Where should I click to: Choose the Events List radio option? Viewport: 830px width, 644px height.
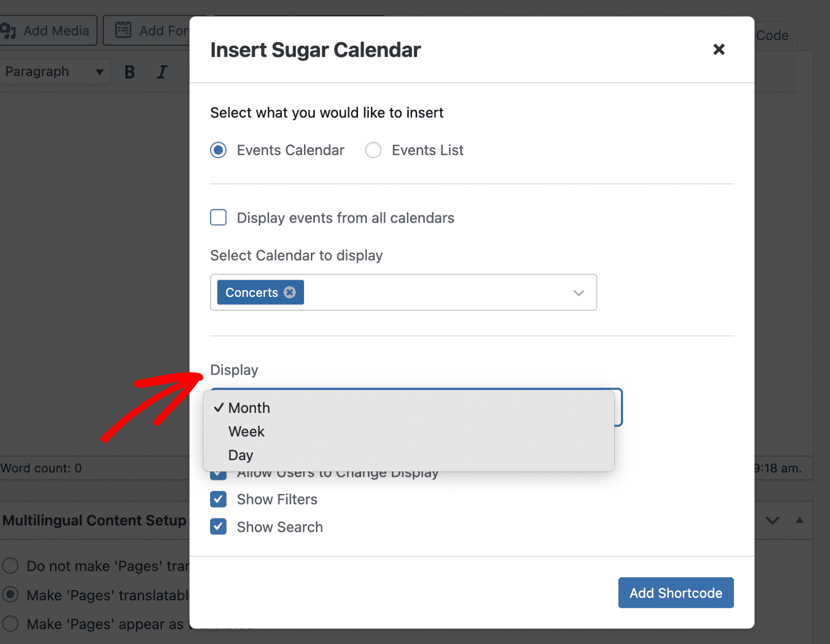374,150
